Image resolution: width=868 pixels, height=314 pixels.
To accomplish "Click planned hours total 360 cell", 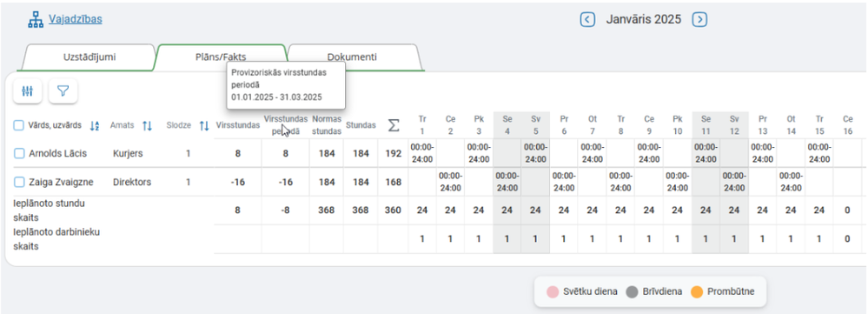I will point(393,210).
